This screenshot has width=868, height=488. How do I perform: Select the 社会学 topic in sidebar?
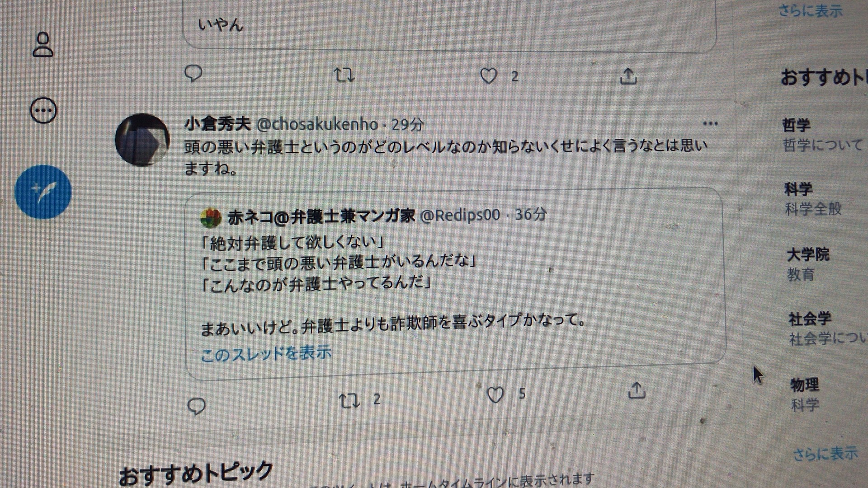tap(810, 319)
